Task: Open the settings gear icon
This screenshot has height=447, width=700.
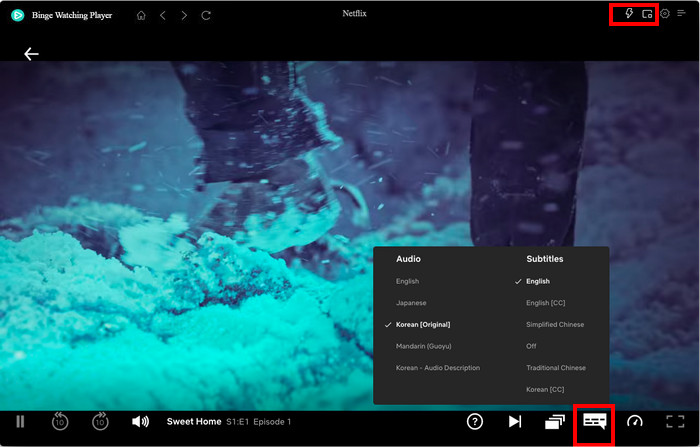Action: point(665,13)
